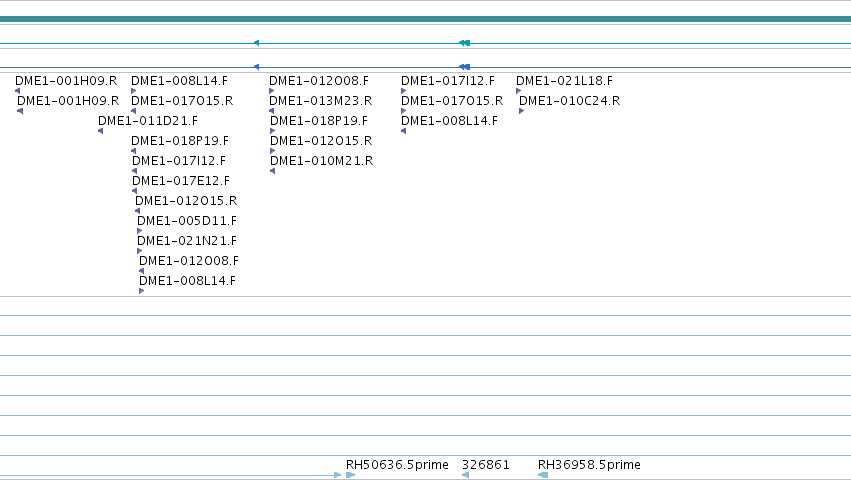Select the light blue arrow under RH36958.5prime
Image resolution: width=851 pixels, height=480 pixels.
click(543, 475)
